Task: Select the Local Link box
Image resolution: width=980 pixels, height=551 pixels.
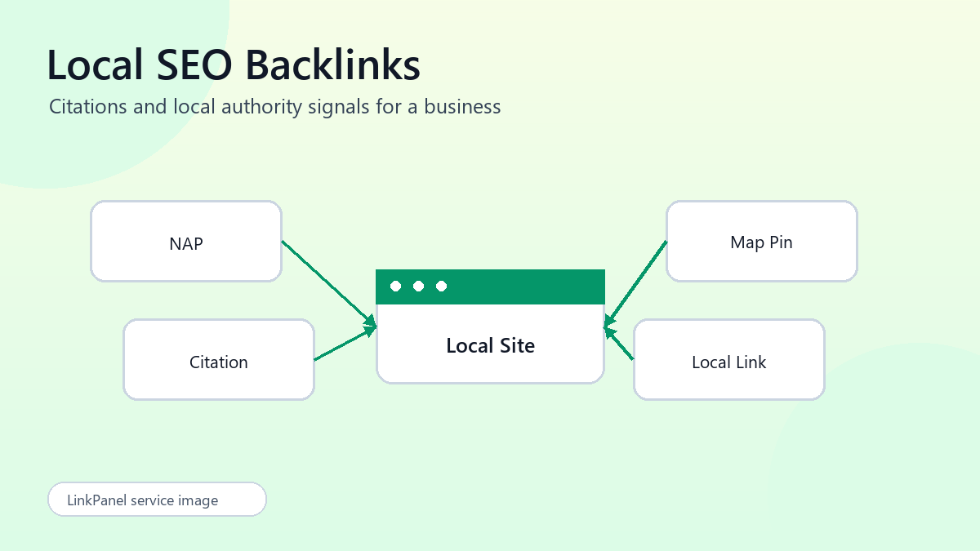Action: [x=729, y=360]
